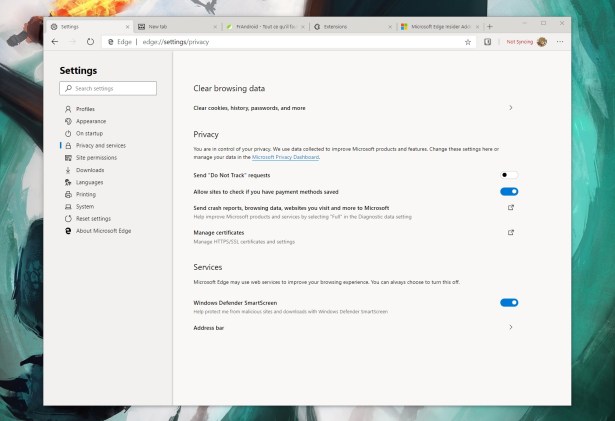Open the Site permissions settings section
This screenshot has width=615, height=421.
[x=96, y=158]
